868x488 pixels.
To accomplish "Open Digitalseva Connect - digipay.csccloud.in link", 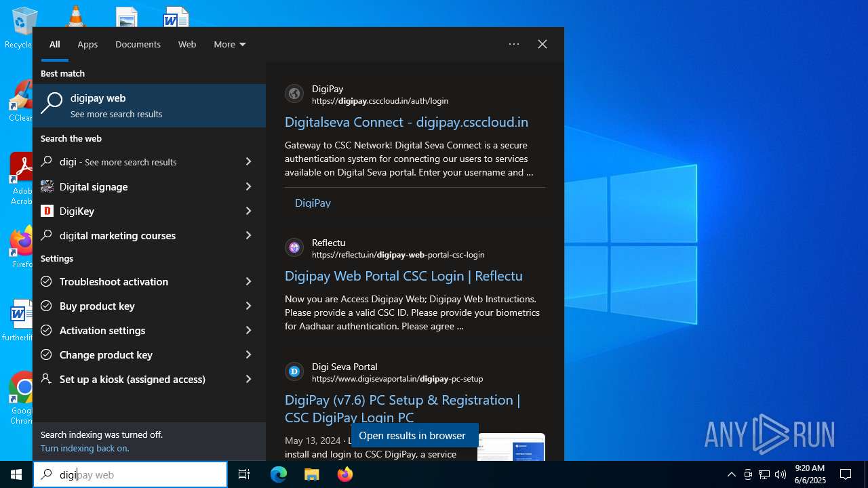I will [x=406, y=123].
